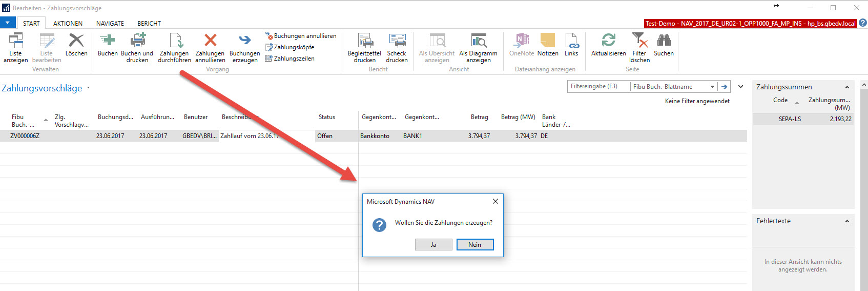Open the Fibu Buch.-Blattname filter dropdown
Image resolution: width=868 pixels, height=291 pixels.
coord(712,86)
